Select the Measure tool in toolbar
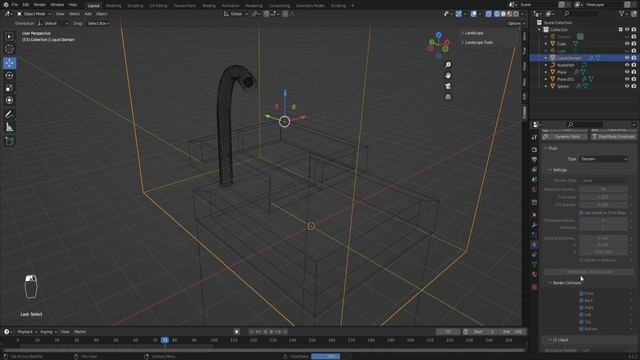Screen dimensions: 640x360 click(9, 127)
